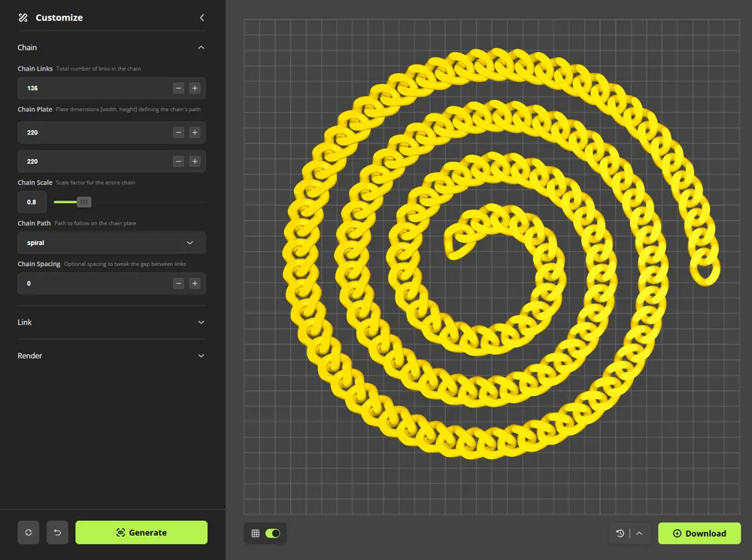Click the minus stepper for Chain Spacing
The height and width of the screenshot is (560, 752).
point(178,283)
